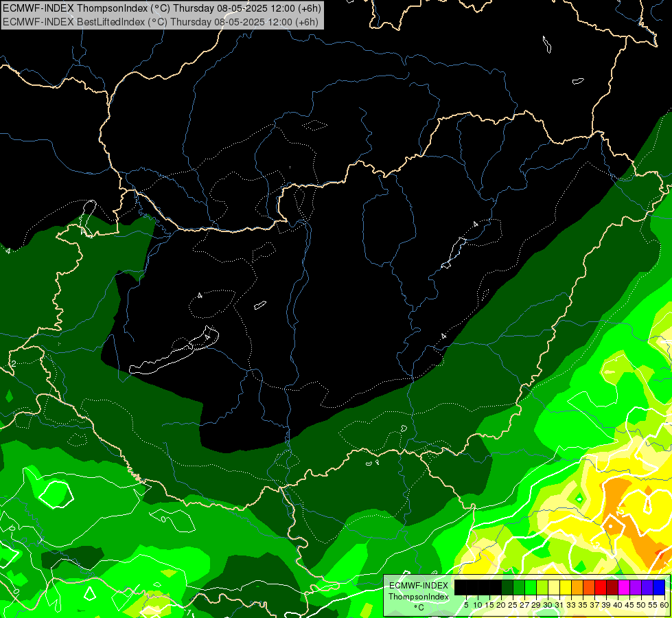Select the orange 33–35 legend swatch
This screenshot has height=618, width=672.
[577, 587]
